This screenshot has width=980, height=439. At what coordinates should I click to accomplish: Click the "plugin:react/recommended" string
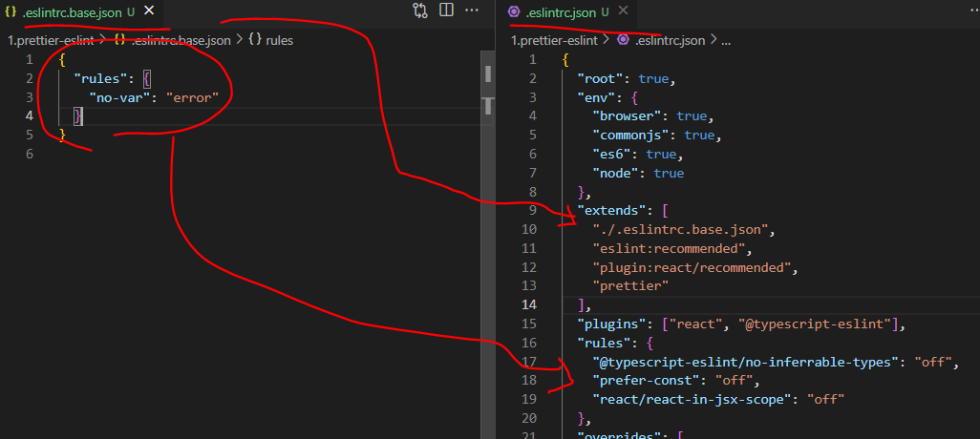(x=692, y=268)
